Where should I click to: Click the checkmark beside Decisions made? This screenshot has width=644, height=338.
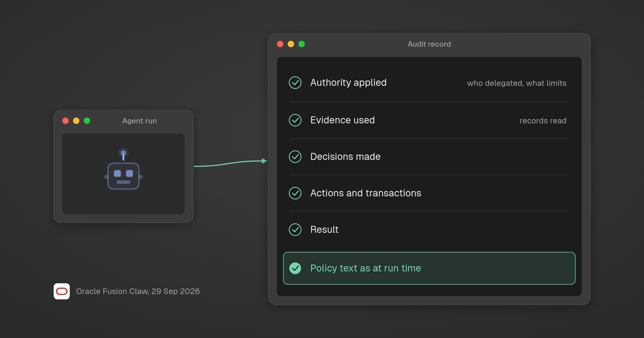(295, 157)
